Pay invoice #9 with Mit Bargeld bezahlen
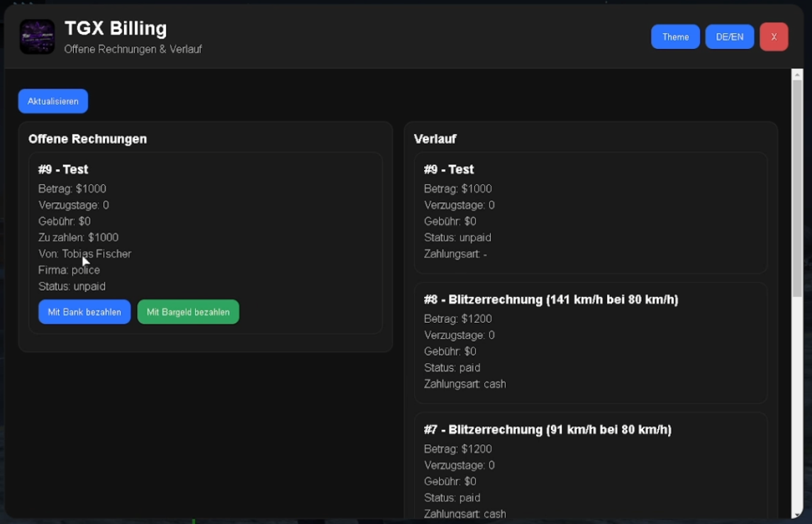Screen dimensions: 812x524 (x=188, y=312)
